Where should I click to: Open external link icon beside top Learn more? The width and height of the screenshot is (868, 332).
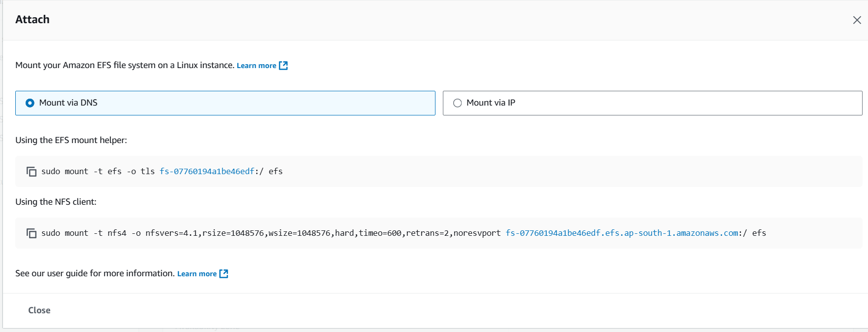[x=283, y=66]
